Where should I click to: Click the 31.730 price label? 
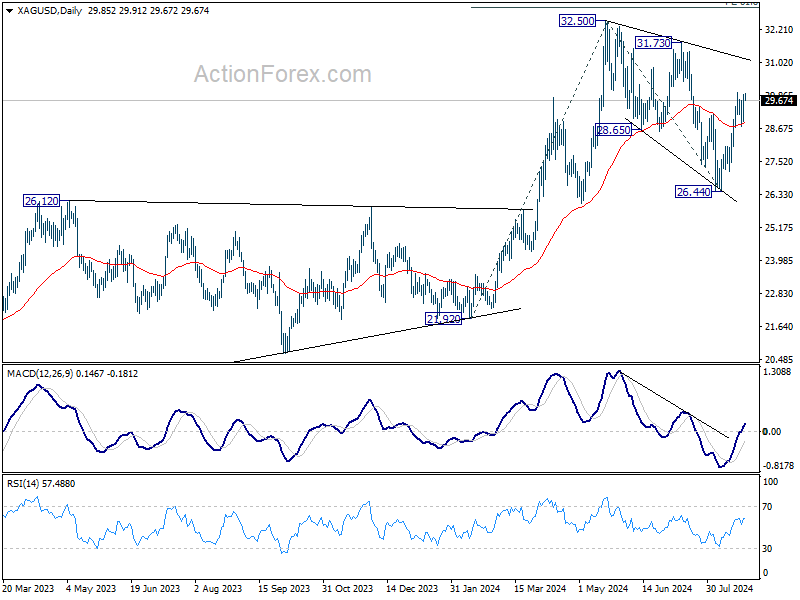[653, 43]
